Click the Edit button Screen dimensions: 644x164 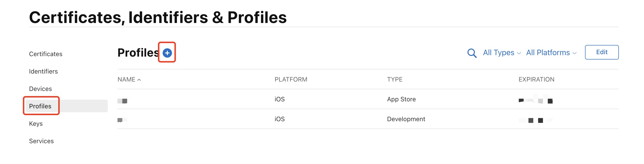click(601, 52)
